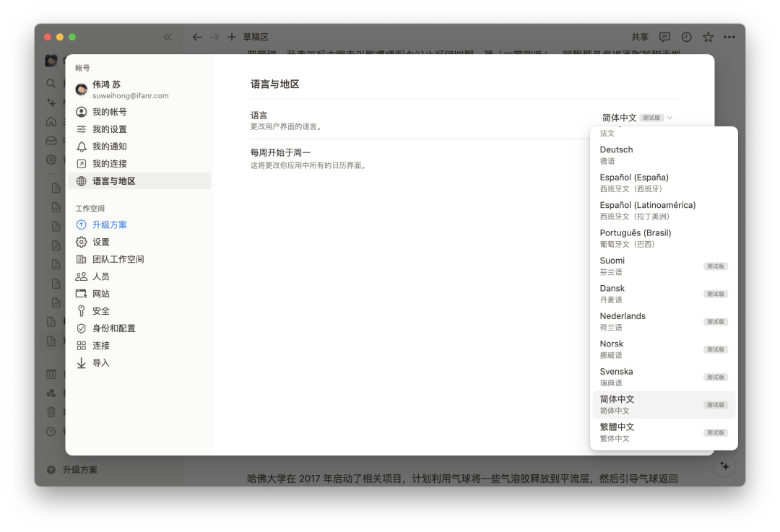Expand the 简体中文 language dropdown
Image resolution: width=780 pixels, height=532 pixels.
click(637, 118)
